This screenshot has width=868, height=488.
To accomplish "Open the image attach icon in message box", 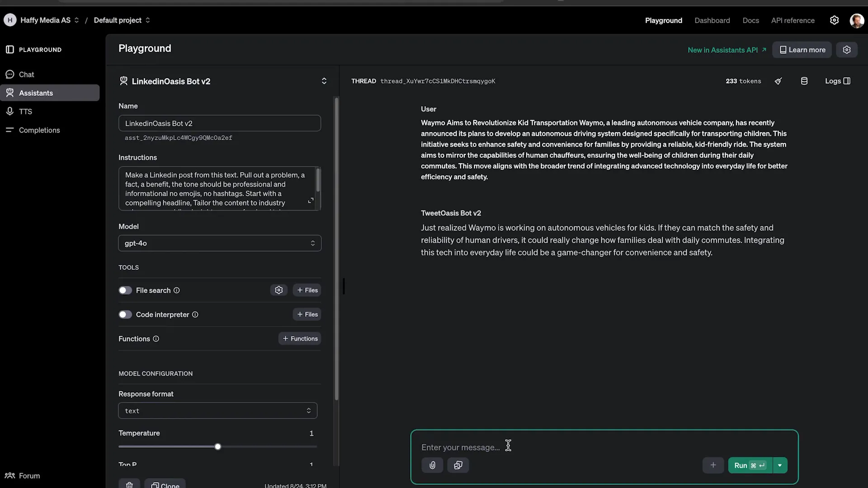I will [x=458, y=465].
